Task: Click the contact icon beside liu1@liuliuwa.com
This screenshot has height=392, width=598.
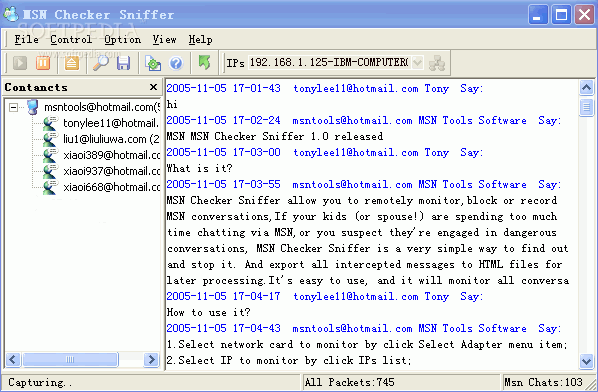Action: tap(50, 139)
